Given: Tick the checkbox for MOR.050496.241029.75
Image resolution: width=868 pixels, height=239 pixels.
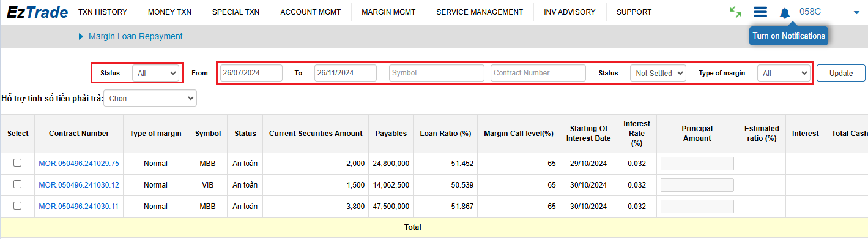Looking at the screenshot, I should click(x=17, y=163).
